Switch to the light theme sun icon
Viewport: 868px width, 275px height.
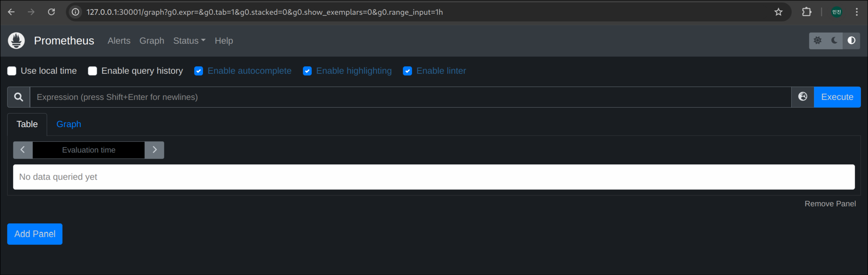click(x=817, y=40)
